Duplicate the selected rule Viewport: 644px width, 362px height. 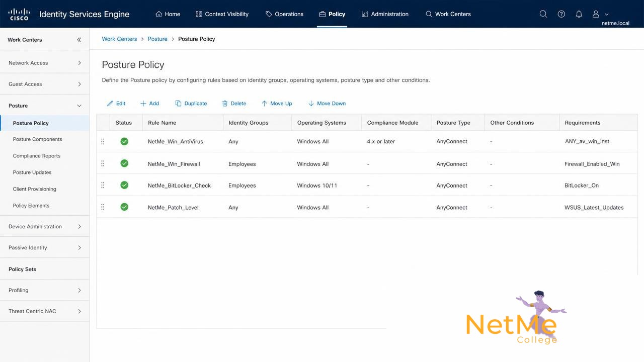[191, 104]
